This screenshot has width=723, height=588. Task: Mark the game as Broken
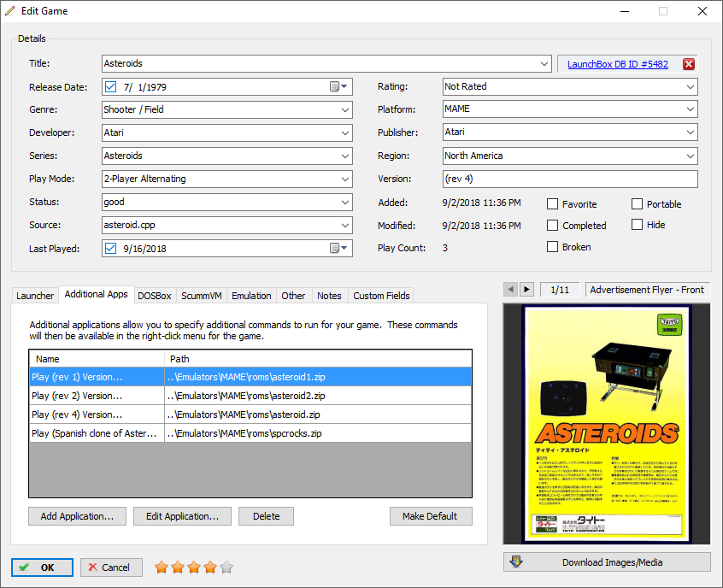[x=552, y=247]
